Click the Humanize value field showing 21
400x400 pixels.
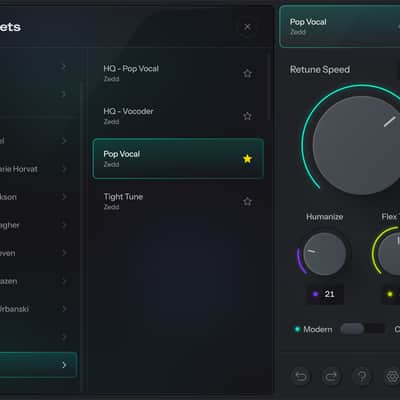pos(325,294)
